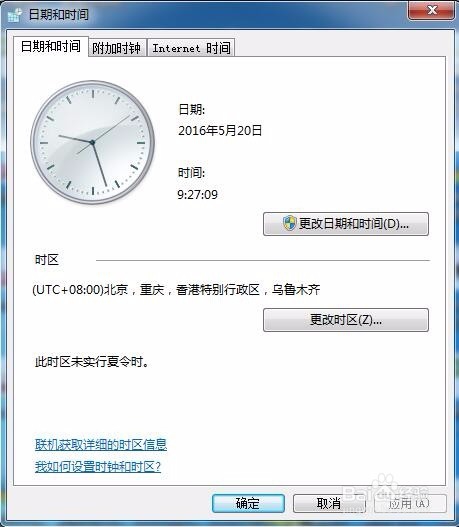The width and height of the screenshot is (459, 527).
Task: Click the UAC shield icon on 更改日期和时间
Action: click(x=289, y=224)
